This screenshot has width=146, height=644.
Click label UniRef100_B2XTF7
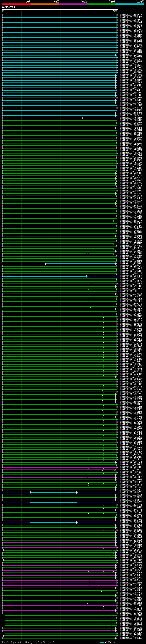(x=131, y=309)
